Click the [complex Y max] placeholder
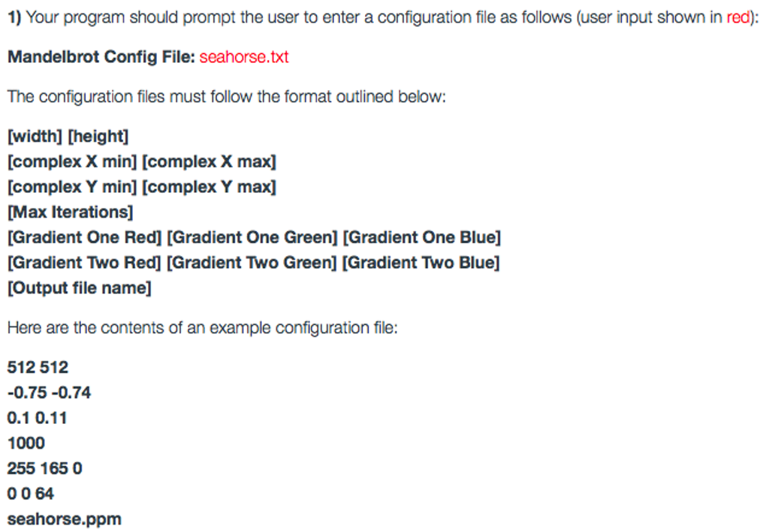Screen dimensions: 769x532 (209, 187)
